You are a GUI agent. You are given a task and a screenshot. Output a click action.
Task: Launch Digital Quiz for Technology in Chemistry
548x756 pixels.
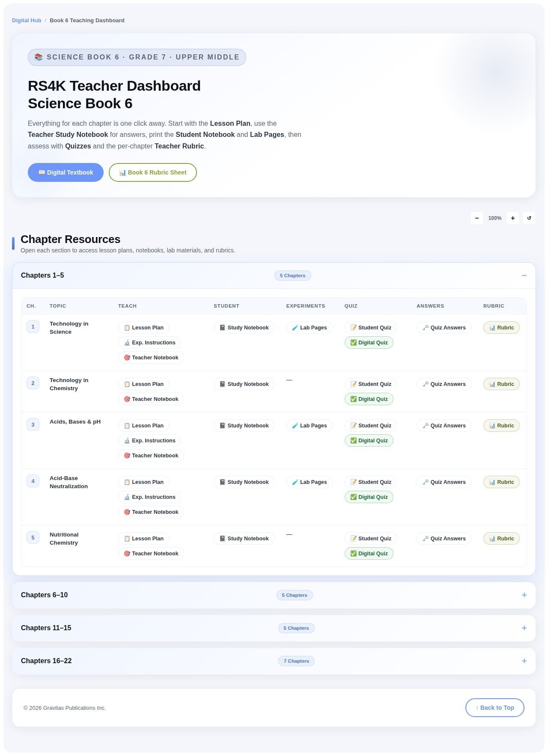pos(369,399)
